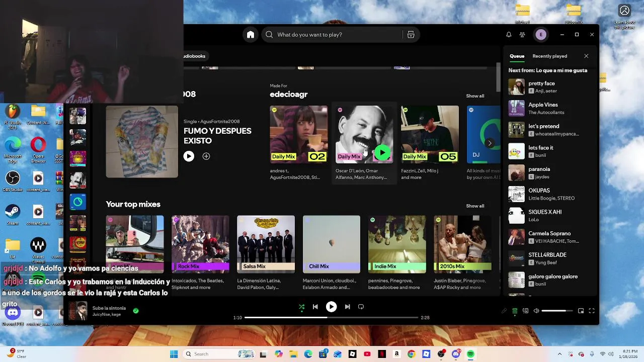Select Carmela Soprano in the queue
644x362 pixels.
click(x=549, y=237)
